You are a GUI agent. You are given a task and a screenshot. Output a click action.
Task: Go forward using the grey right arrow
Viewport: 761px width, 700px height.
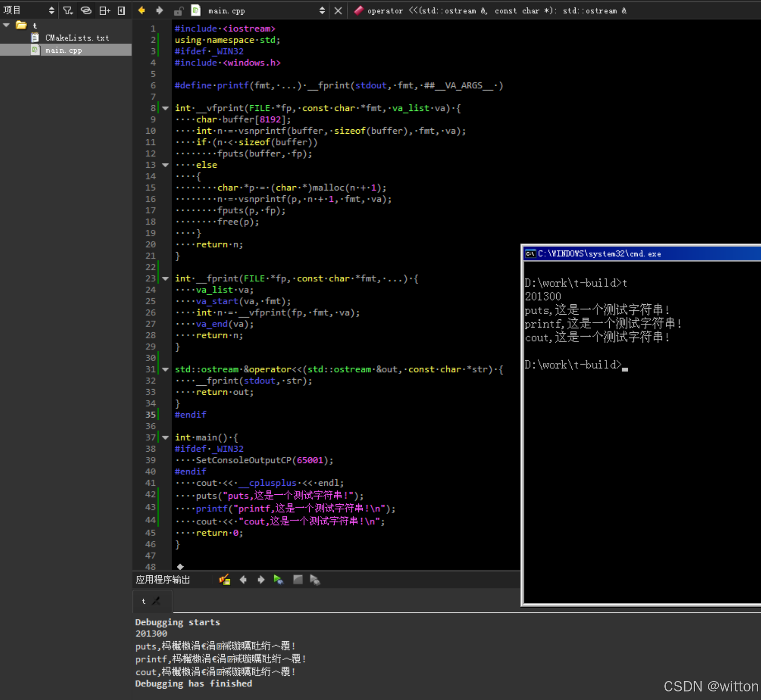click(x=159, y=10)
